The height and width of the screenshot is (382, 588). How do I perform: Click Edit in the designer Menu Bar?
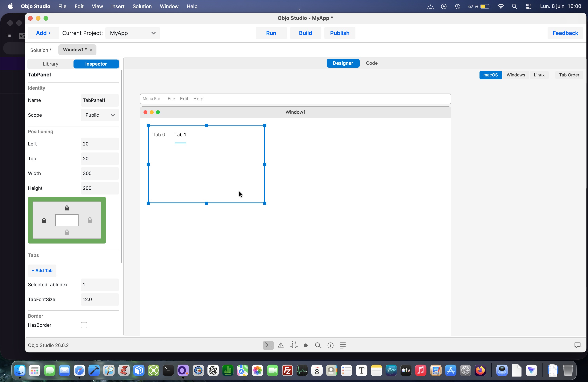tap(184, 99)
